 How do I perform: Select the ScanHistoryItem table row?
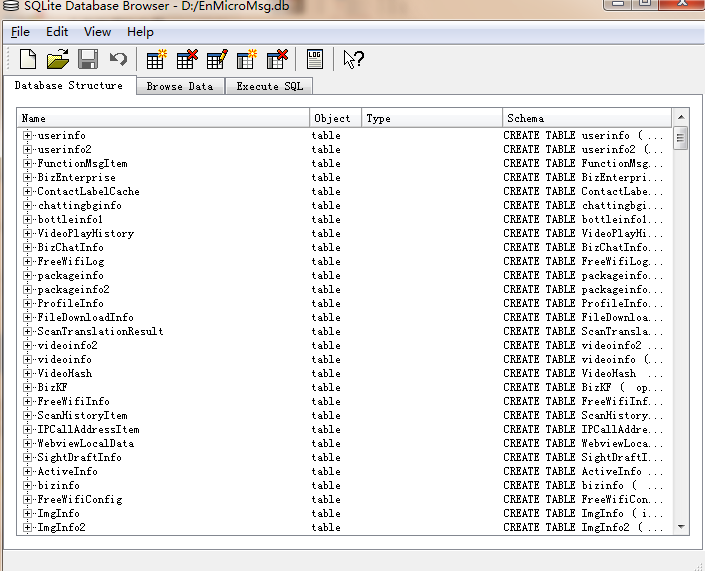pyautogui.click(x=344, y=415)
